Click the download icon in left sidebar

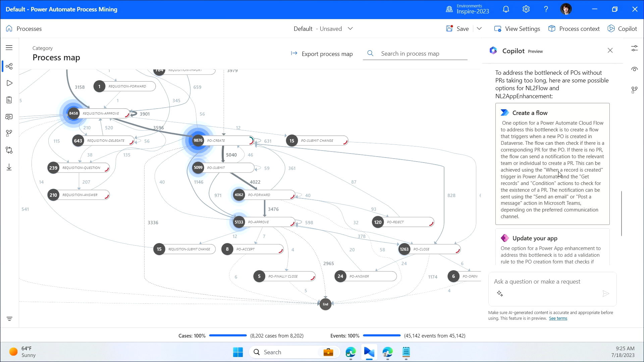tap(9, 167)
